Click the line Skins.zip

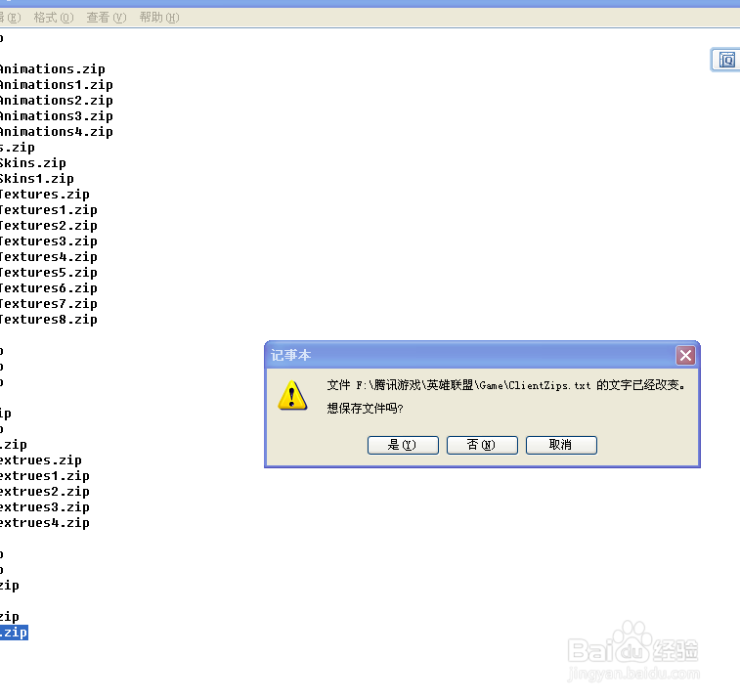click(x=33, y=163)
